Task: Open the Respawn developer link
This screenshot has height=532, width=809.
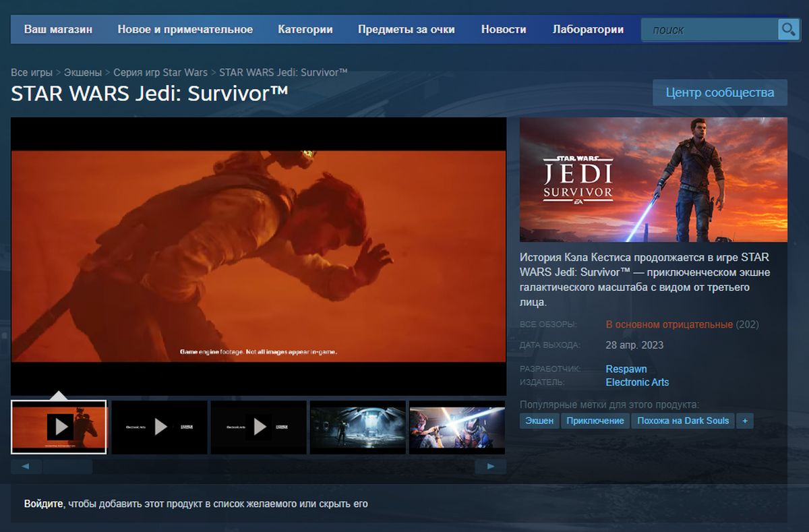Action: pyautogui.click(x=626, y=369)
